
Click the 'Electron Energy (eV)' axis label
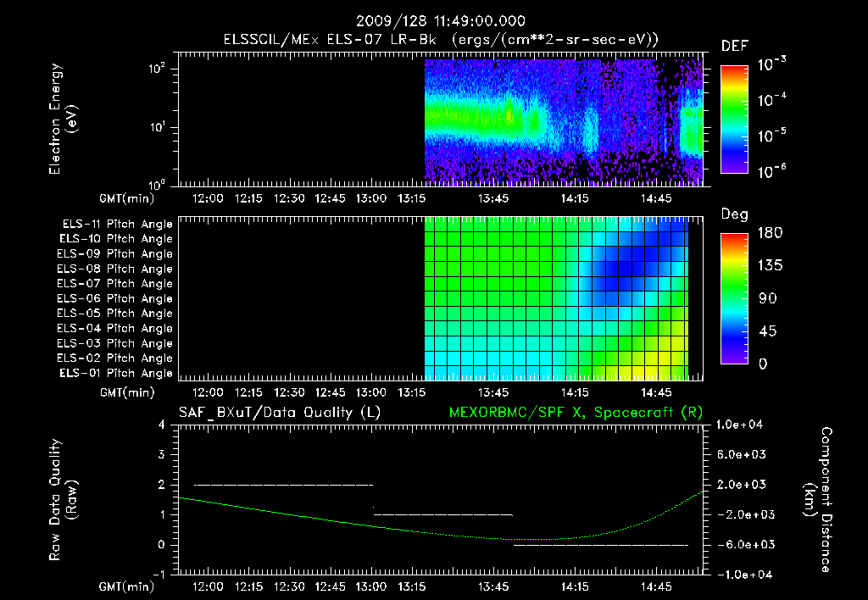63,119
